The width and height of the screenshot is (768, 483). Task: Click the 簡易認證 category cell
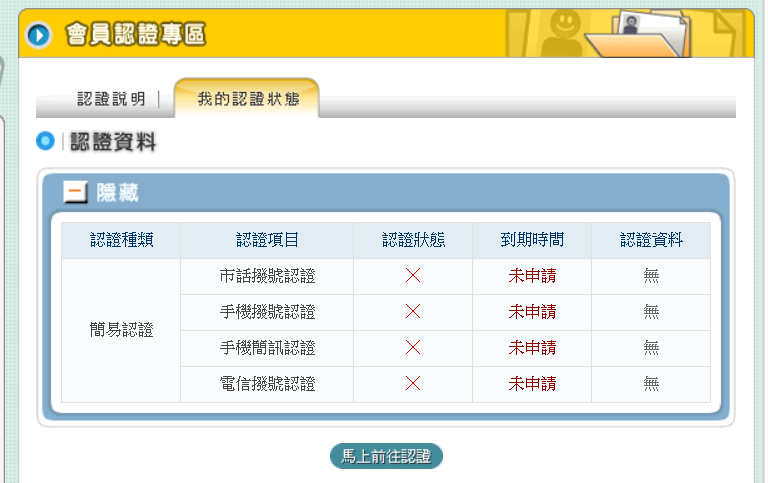click(x=121, y=330)
